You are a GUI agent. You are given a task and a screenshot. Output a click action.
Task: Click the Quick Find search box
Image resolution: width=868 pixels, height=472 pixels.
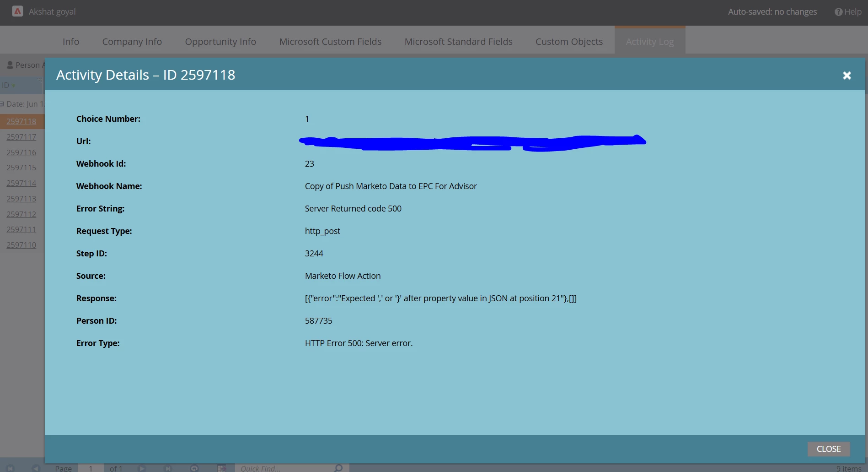click(x=284, y=468)
